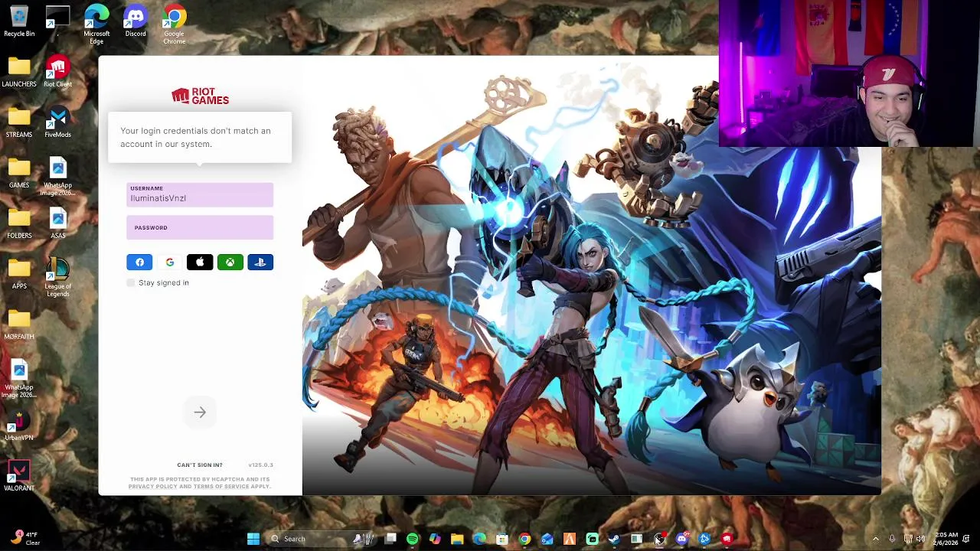Viewport: 980px width, 551px height.
Task: Open the CAN'T SIGN IN? link
Action: point(200,465)
